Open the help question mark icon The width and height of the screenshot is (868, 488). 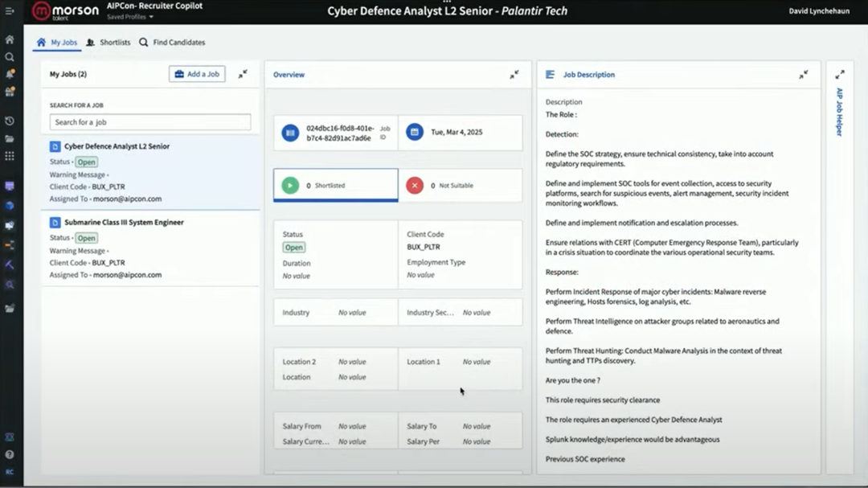pos(10,454)
